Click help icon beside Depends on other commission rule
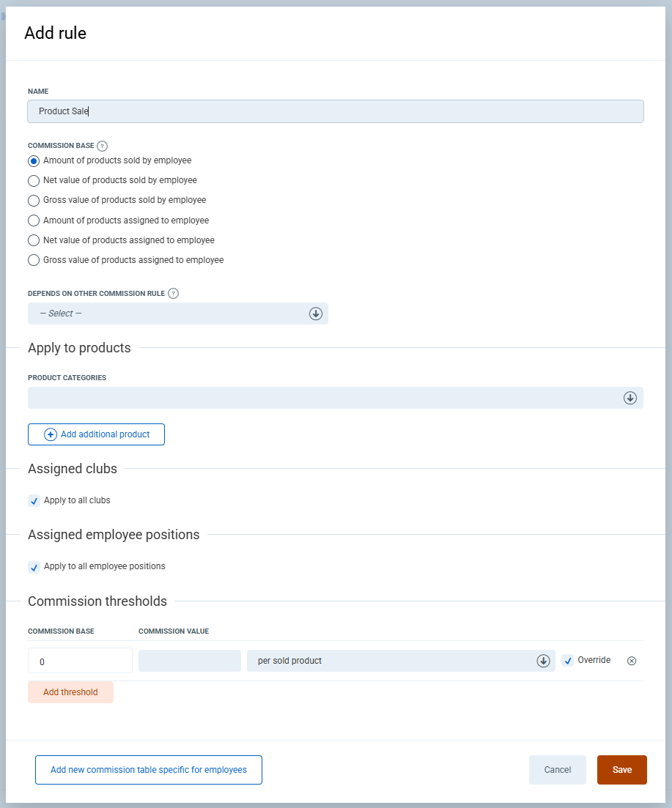 pos(173,294)
